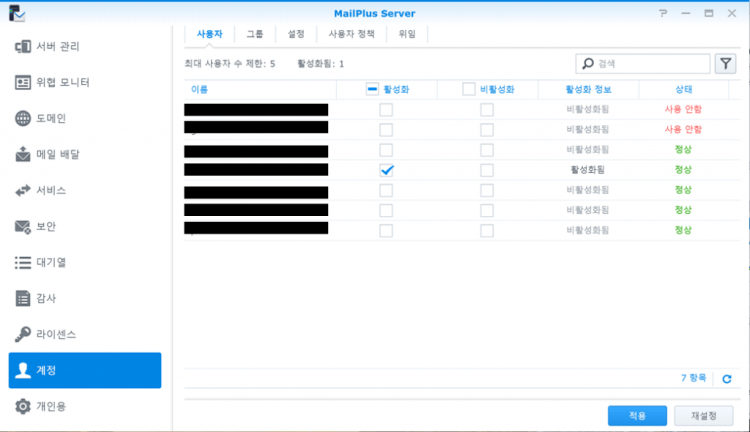The height and width of the screenshot is (432, 750).
Task: Switch to the 사용자 정책 tab
Action: click(351, 34)
